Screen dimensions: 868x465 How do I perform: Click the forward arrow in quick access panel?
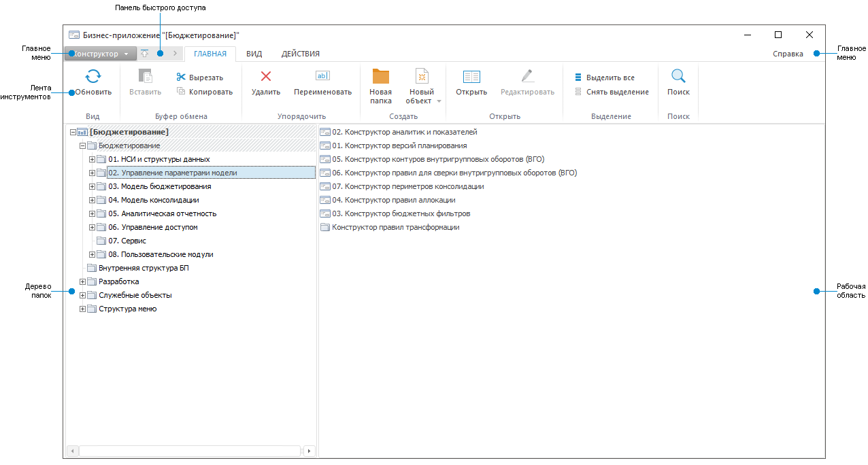click(175, 53)
